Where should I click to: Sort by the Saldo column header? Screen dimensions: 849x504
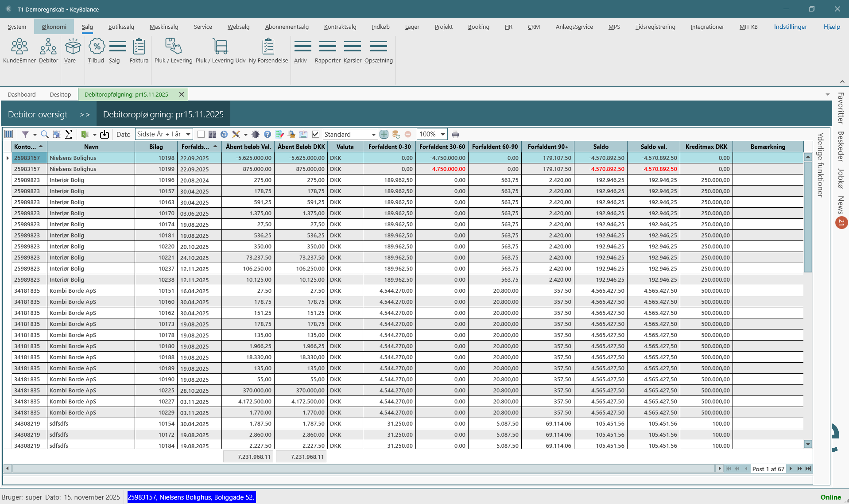tap(601, 147)
